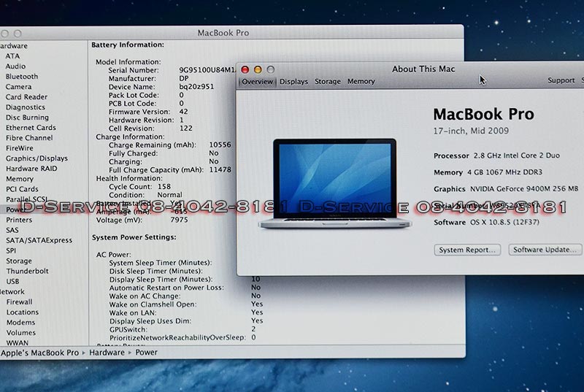
Task: Select Fibre Channel in the sidebar
Action: point(29,138)
